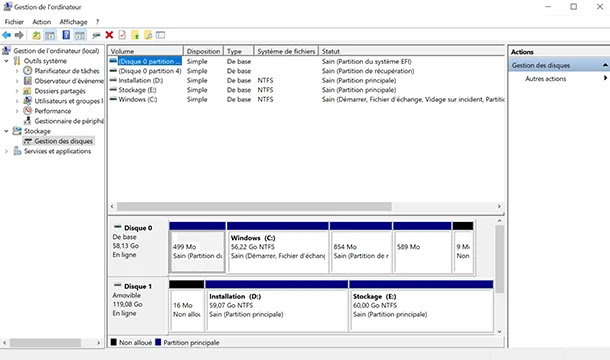610x360 pixels.
Task: Open the Fichier menu
Action: point(14,22)
